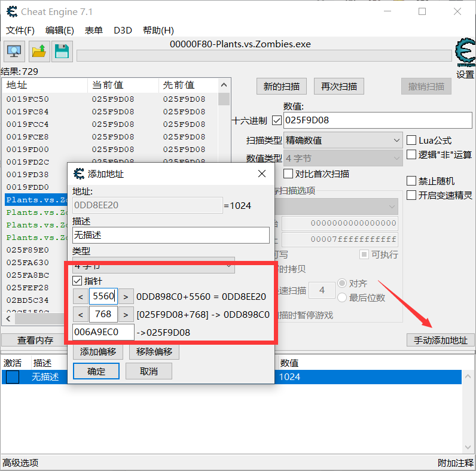Open the process list (monitor icon)

(14, 51)
